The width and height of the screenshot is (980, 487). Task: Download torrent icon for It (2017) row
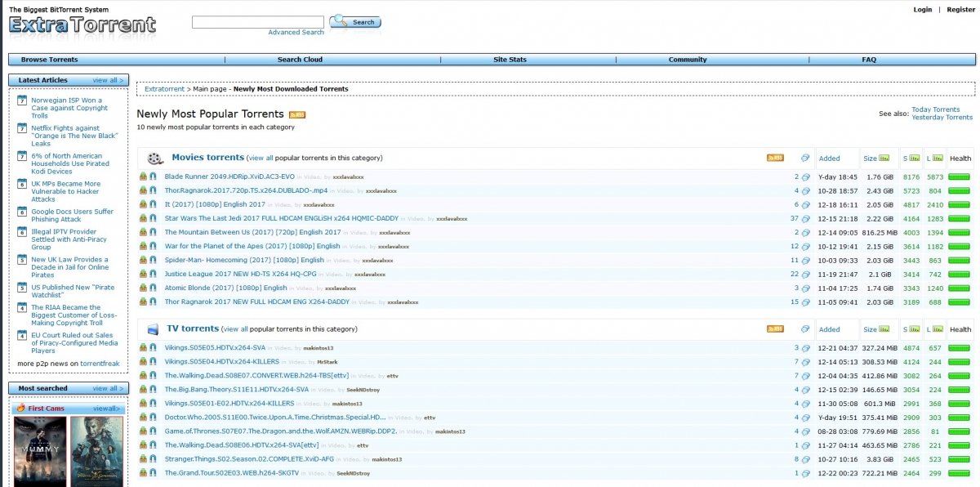coord(143,204)
